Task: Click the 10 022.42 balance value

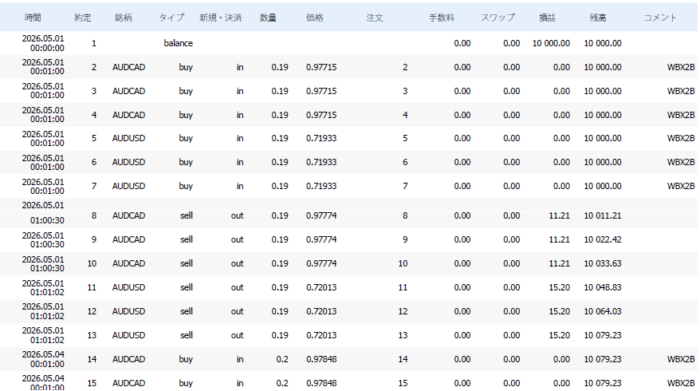Action: pos(603,240)
